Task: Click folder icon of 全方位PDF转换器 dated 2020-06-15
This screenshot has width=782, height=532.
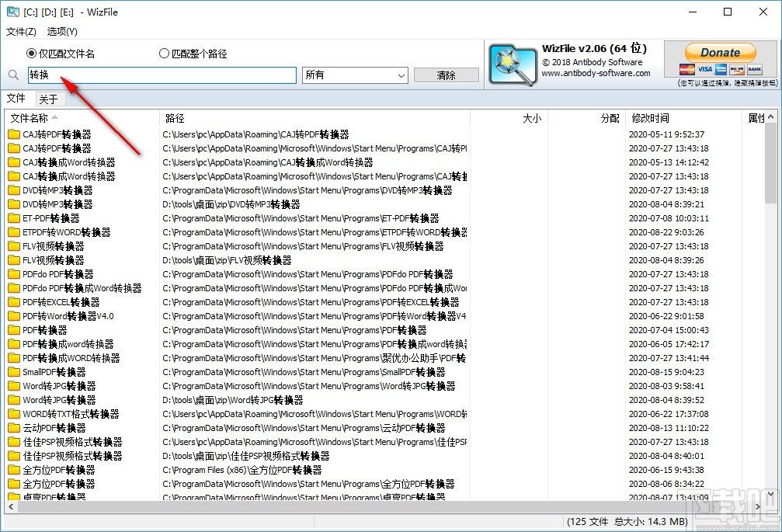Action: (14, 470)
